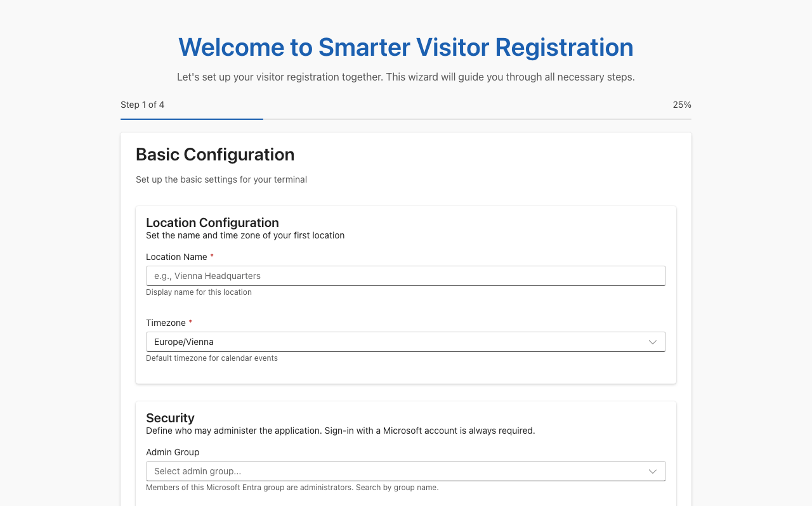
Task: Click the 'Location Configuration' section title
Action: coord(213,223)
